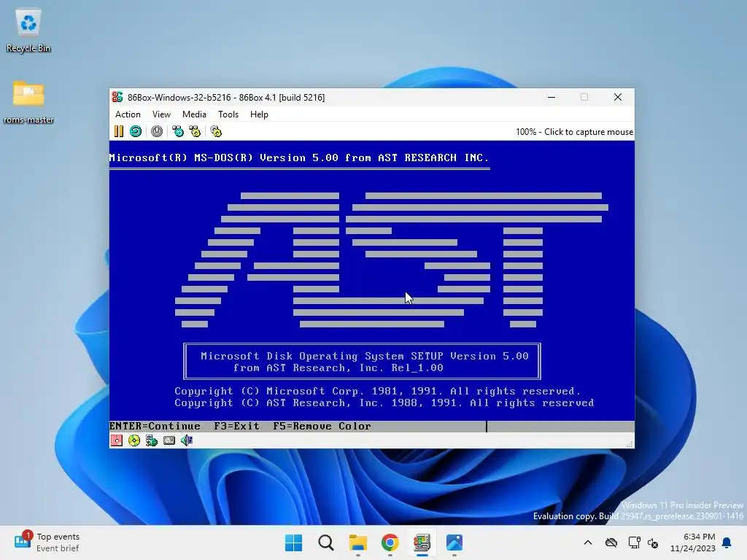Open the notification bell
Screen dimensions: 747x560
pos(727,542)
